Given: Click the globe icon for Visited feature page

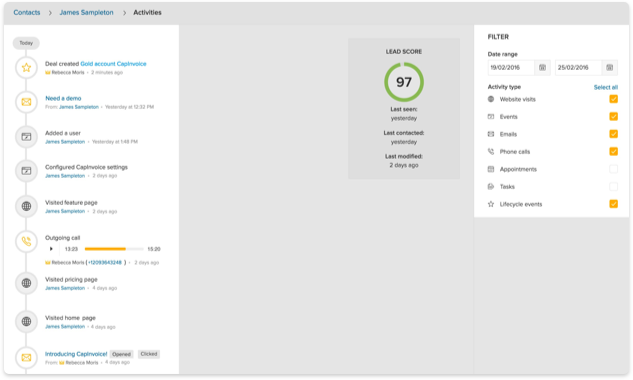Looking at the screenshot, I should point(26,206).
